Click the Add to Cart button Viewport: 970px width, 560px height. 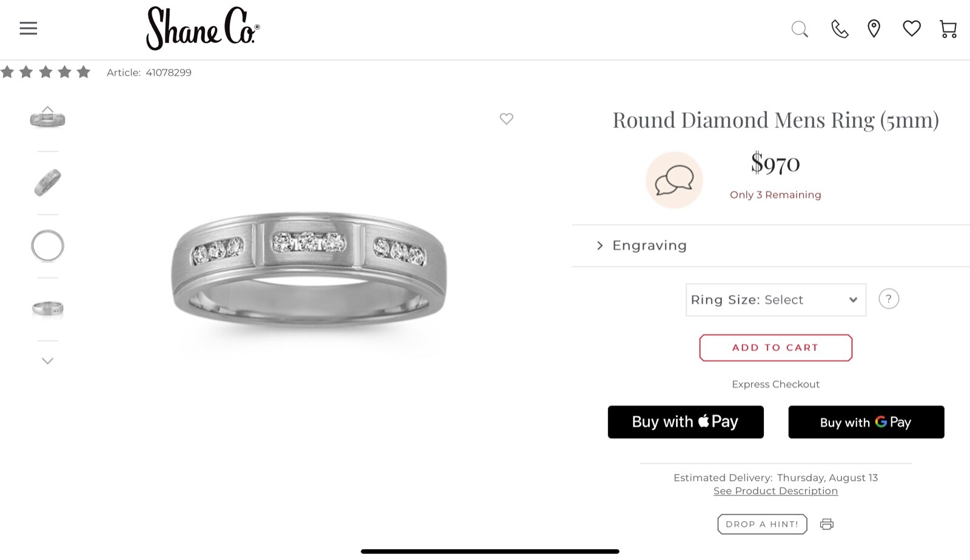[775, 348]
